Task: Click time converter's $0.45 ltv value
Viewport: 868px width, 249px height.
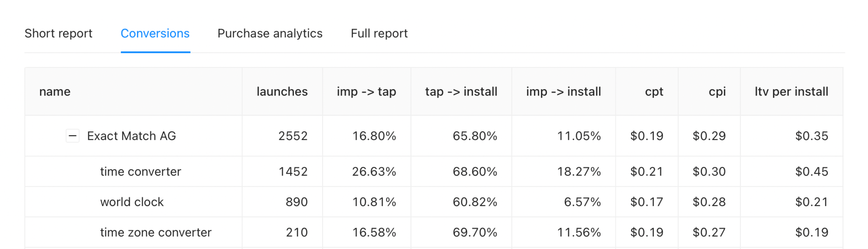Action: click(812, 172)
